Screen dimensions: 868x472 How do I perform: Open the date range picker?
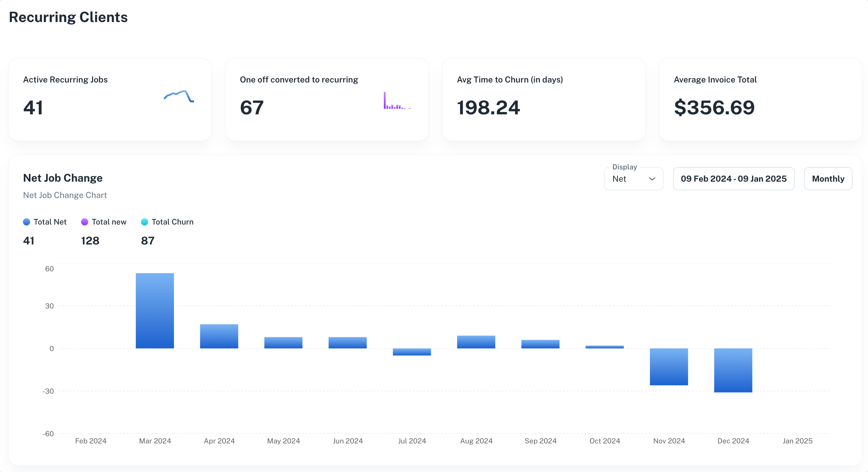733,179
